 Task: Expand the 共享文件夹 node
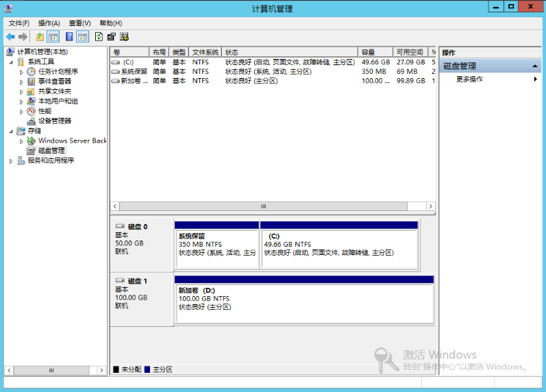[x=22, y=92]
